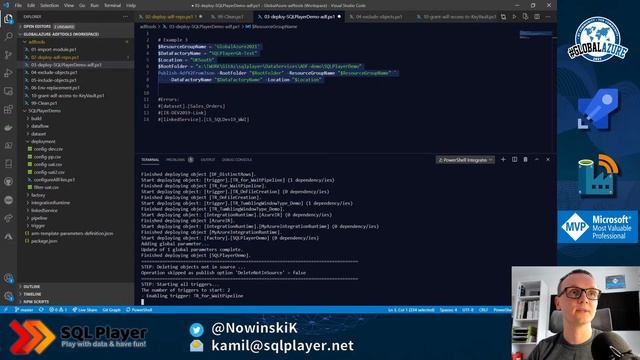This screenshot has width=640, height=360.
Task: Create a new terminal with plus icon
Action: [x=503, y=160]
